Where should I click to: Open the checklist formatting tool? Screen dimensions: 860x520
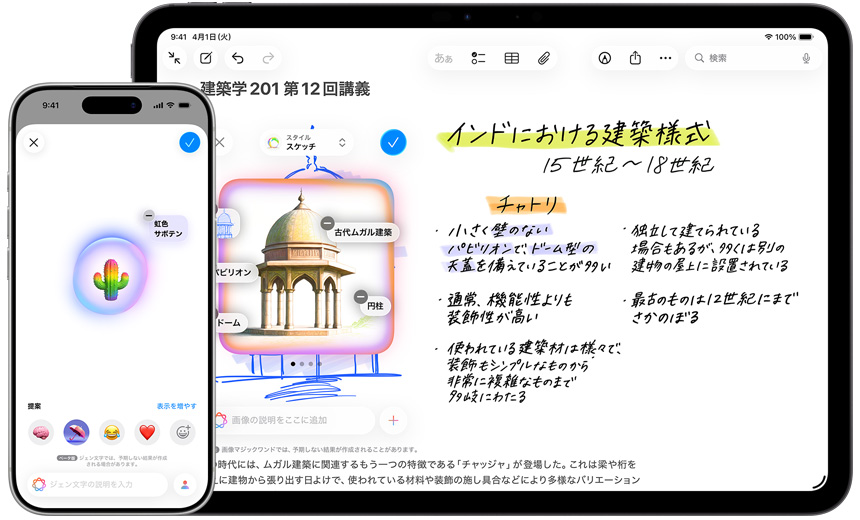click(x=478, y=58)
